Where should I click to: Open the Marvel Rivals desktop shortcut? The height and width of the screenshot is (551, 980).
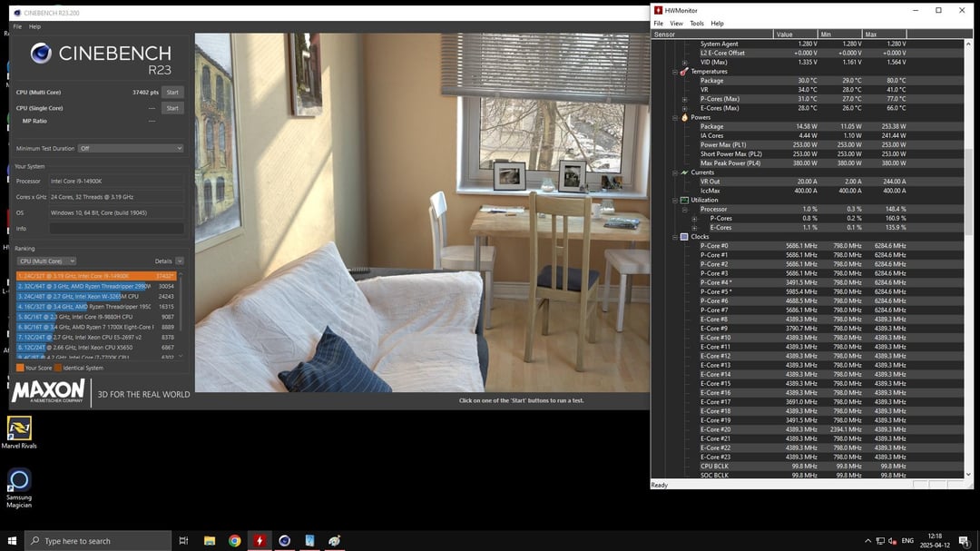tap(19, 432)
